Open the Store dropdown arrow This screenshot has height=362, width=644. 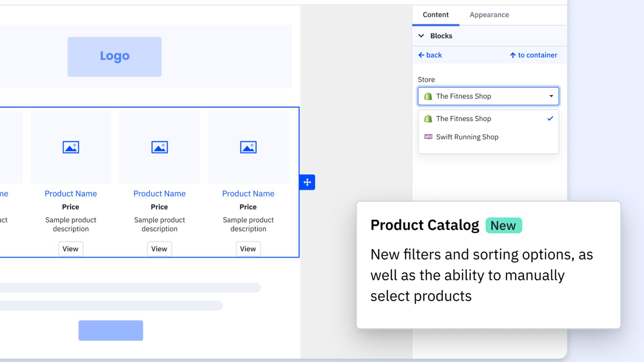[551, 96]
